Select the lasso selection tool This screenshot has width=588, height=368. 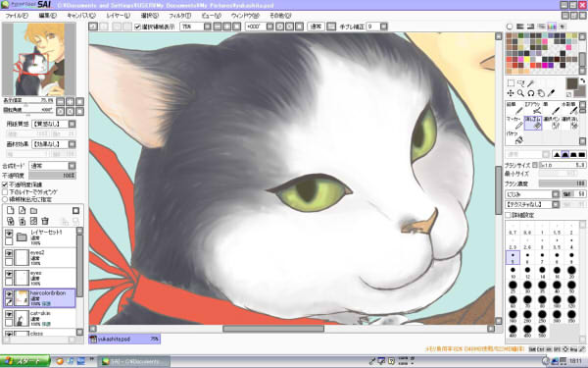click(521, 83)
